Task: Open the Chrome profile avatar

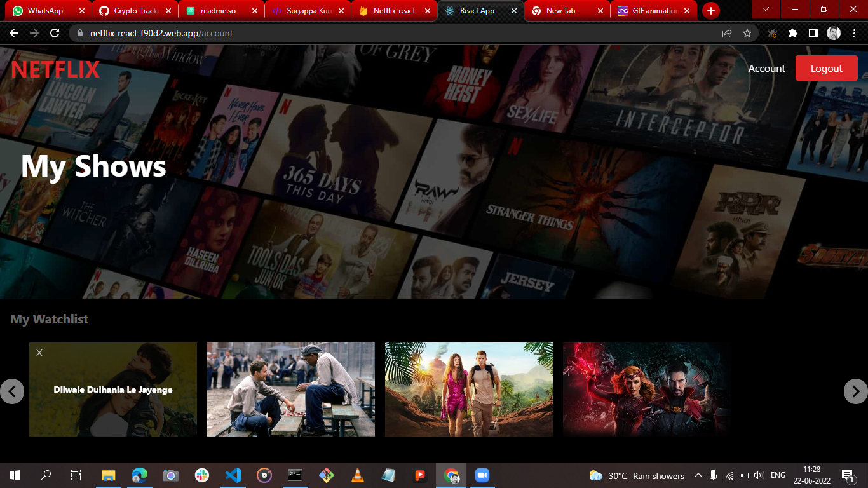Action: point(834,33)
